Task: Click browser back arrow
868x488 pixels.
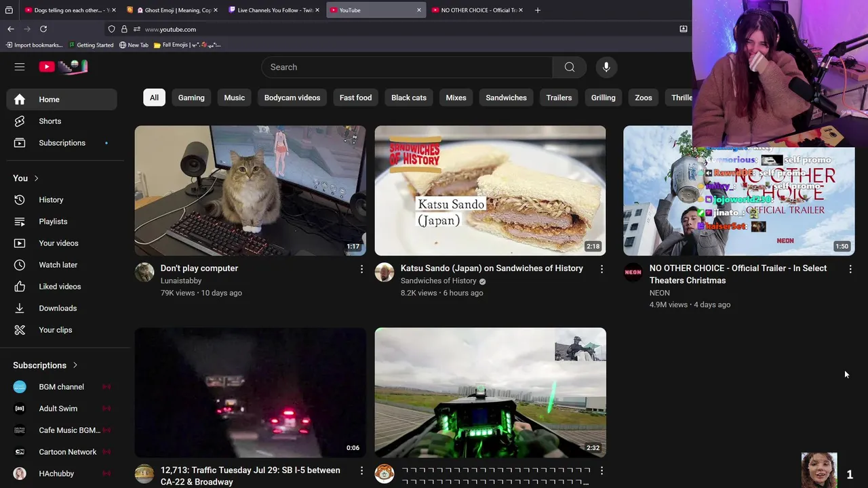Action: pyautogui.click(x=11, y=29)
